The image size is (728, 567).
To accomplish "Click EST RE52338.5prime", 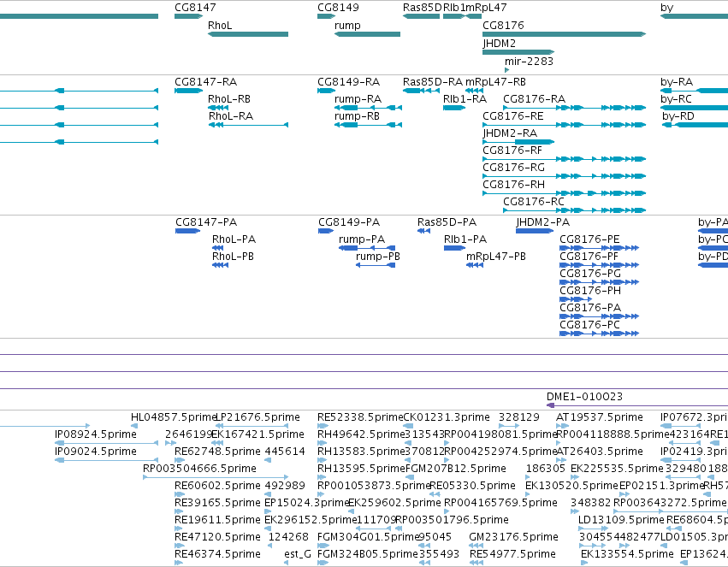I will click(x=323, y=426).
